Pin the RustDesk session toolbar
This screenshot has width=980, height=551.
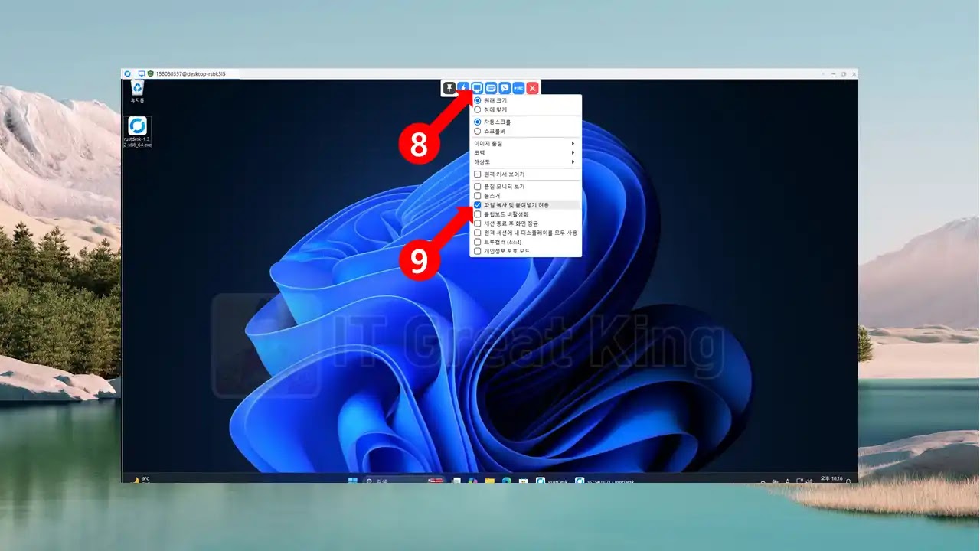(x=449, y=88)
